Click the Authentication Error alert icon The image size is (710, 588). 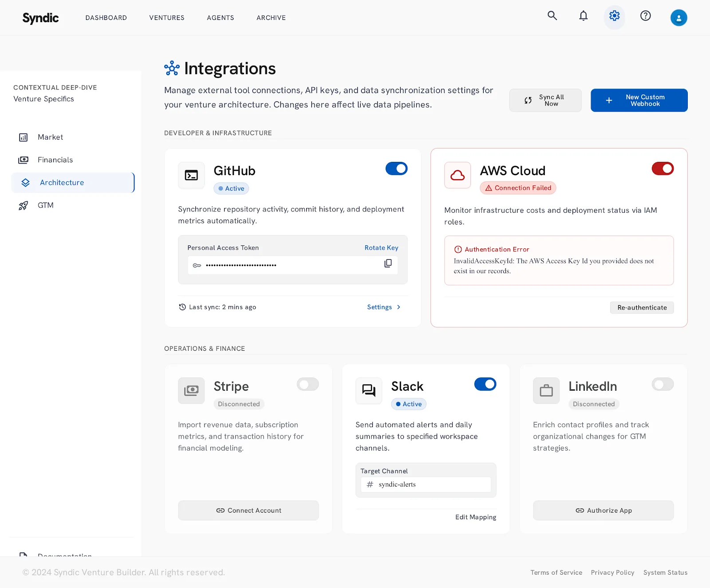(x=458, y=249)
